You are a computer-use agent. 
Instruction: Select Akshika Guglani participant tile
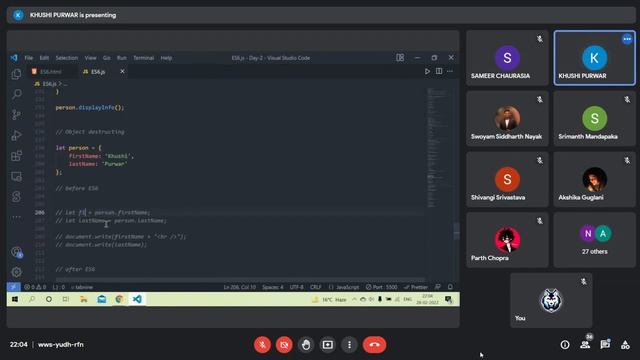coord(594,179)
